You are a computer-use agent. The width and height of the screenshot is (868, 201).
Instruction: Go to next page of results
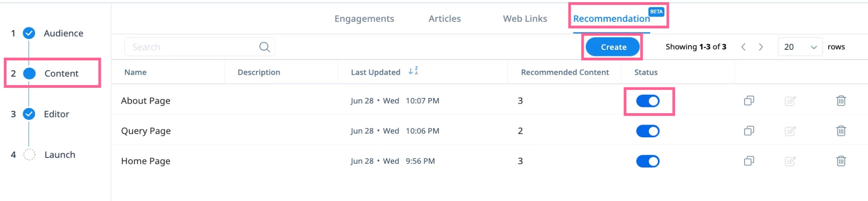pyautogui.click(x=761, y=47)
